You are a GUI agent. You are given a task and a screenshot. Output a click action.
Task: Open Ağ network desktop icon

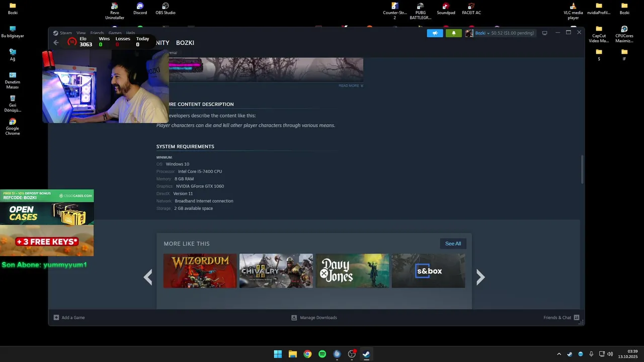pyautogui.click(x=13, y=55)
